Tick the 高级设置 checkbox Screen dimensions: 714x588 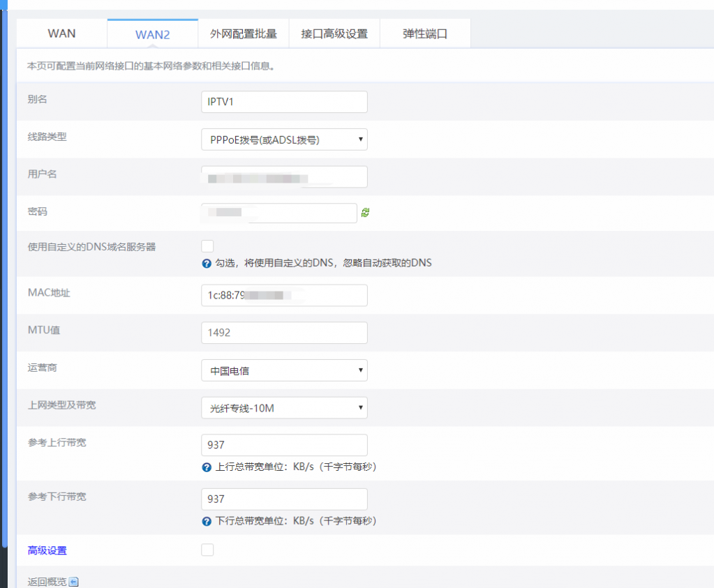click(x=207, y=550)
